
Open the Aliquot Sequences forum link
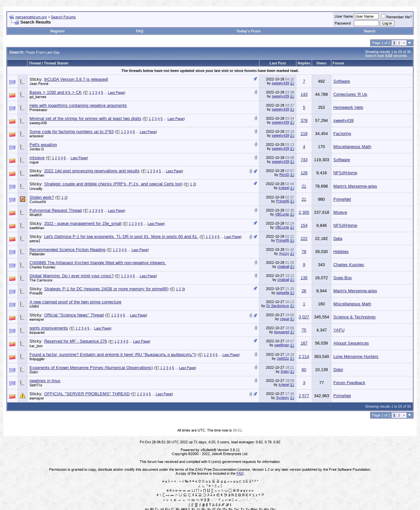(351, 343)
